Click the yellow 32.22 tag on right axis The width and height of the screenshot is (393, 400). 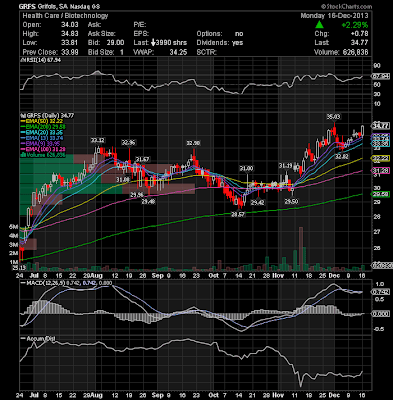[381, 158]
